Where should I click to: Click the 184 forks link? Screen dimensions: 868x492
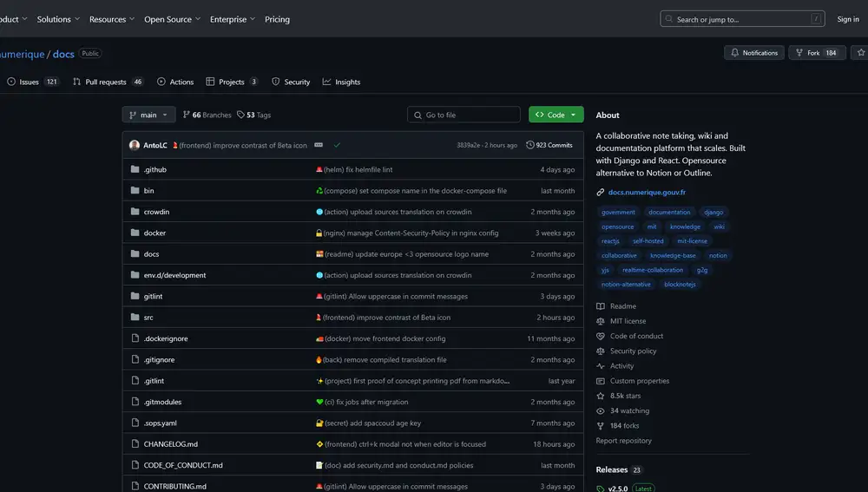[x=624, y=425]
